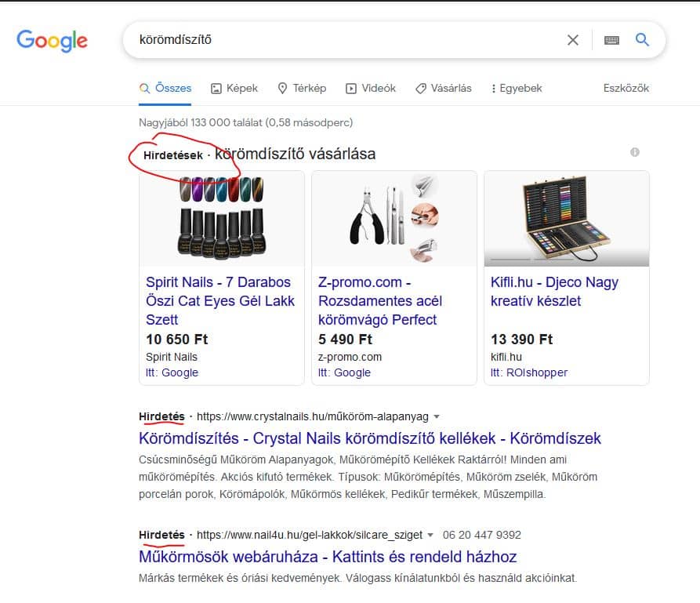The height and width of the screenshot is (603, 700).
Task: Click the blue search magnifier icon
Action: coord(643,39)
